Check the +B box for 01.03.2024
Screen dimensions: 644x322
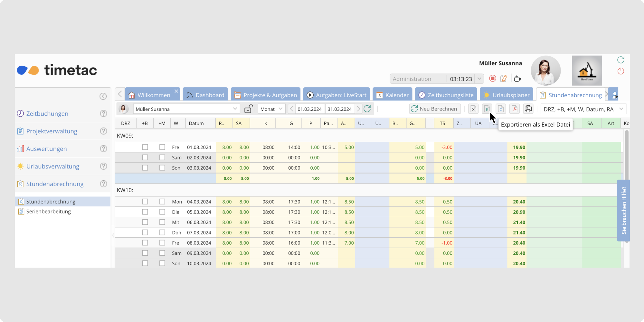coord(145,147)
